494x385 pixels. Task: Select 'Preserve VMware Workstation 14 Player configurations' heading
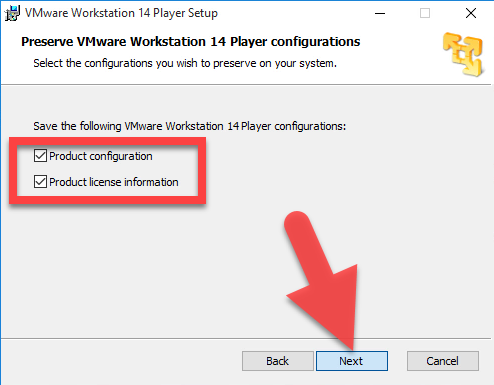pyautogui.click(x=191, y=42)
